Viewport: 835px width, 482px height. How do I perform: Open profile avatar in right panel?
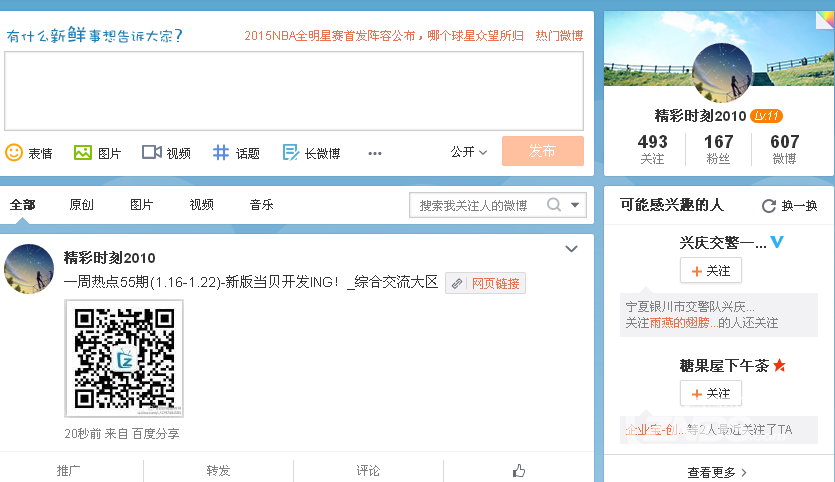(x=722, y=73)
